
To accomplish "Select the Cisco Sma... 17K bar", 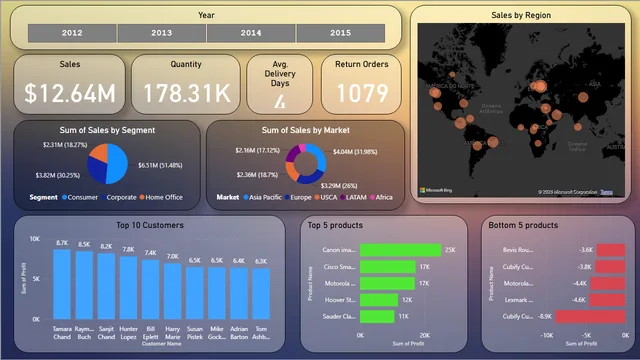I will coord(388,267).
